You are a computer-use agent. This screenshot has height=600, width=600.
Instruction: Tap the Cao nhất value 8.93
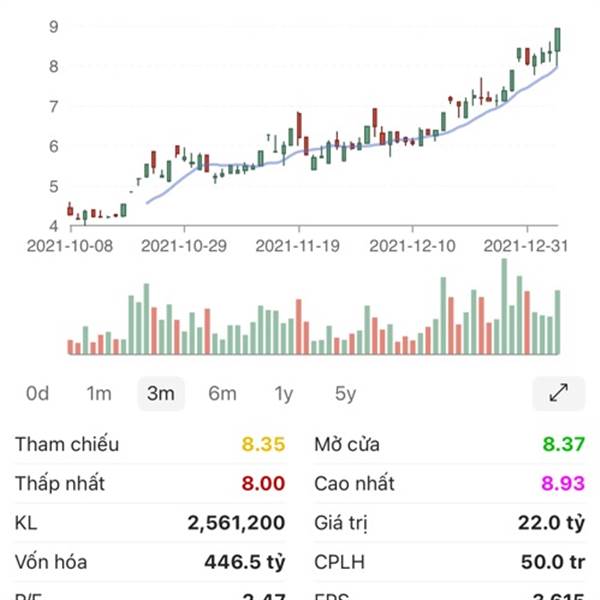click(563, 484)
